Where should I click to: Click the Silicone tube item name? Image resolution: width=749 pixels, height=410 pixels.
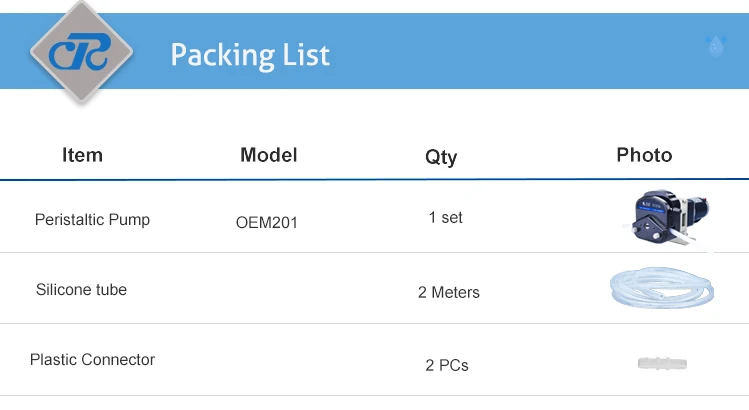(x=81, y=290)
